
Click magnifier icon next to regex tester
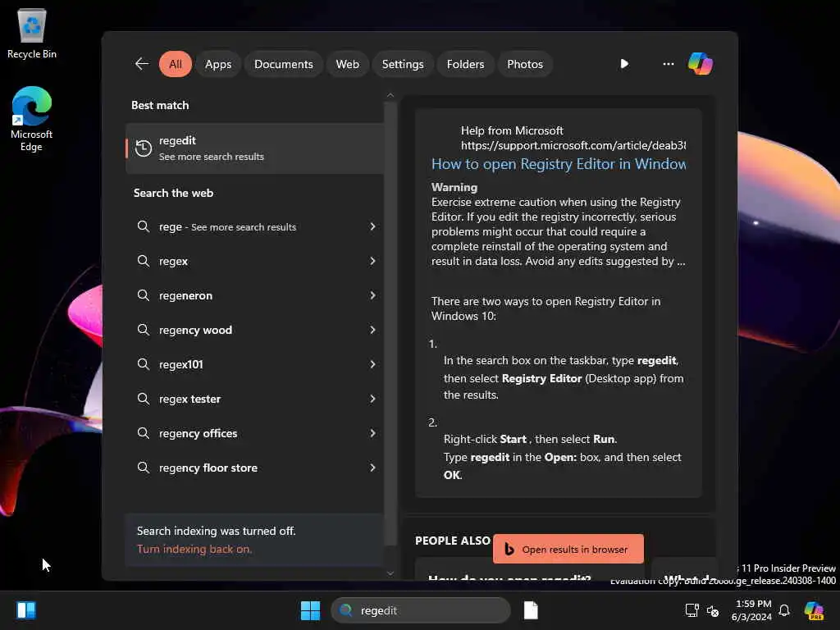click(143, 399)
